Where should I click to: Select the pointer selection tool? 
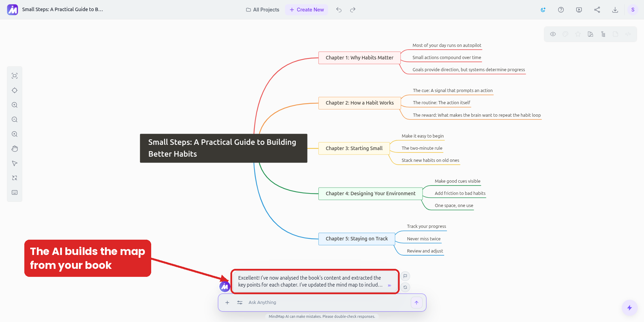pos(15,163)
